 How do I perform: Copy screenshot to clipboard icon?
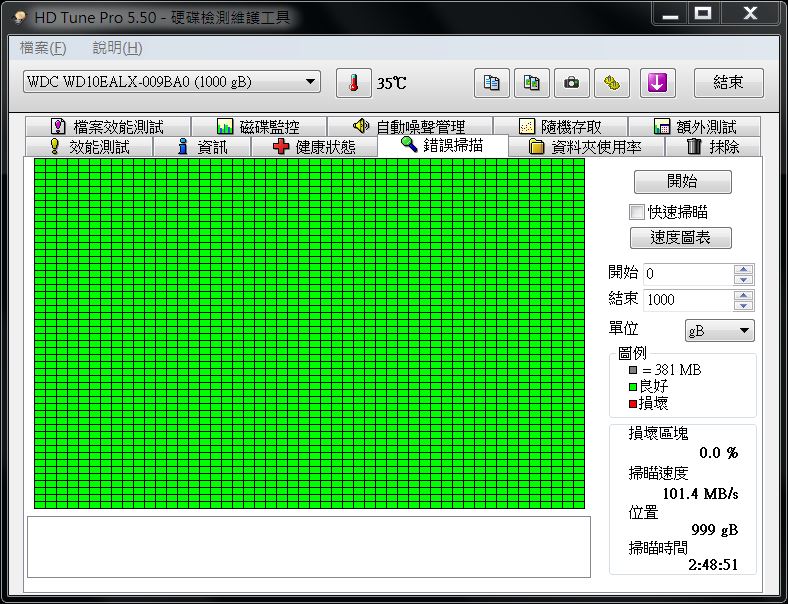(532, 83)
